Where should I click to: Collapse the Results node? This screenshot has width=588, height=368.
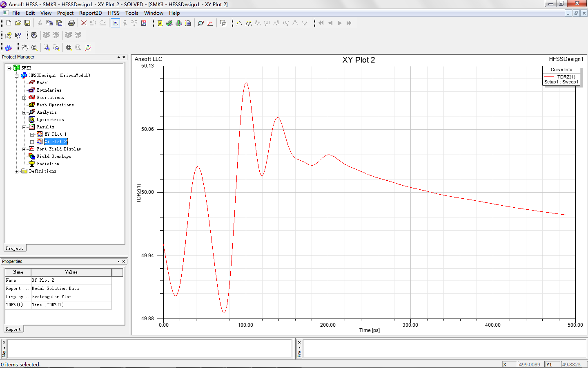pyautogui.click(x=24, y=127)
